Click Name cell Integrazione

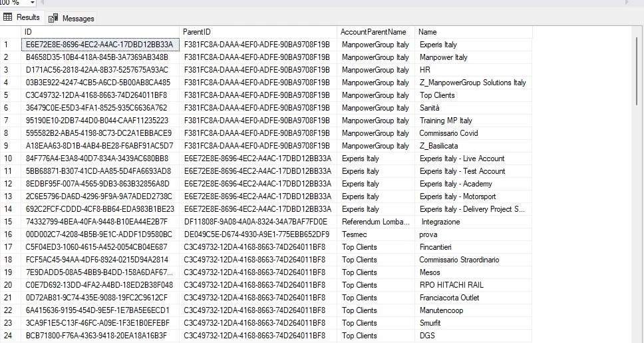(474, 222)
